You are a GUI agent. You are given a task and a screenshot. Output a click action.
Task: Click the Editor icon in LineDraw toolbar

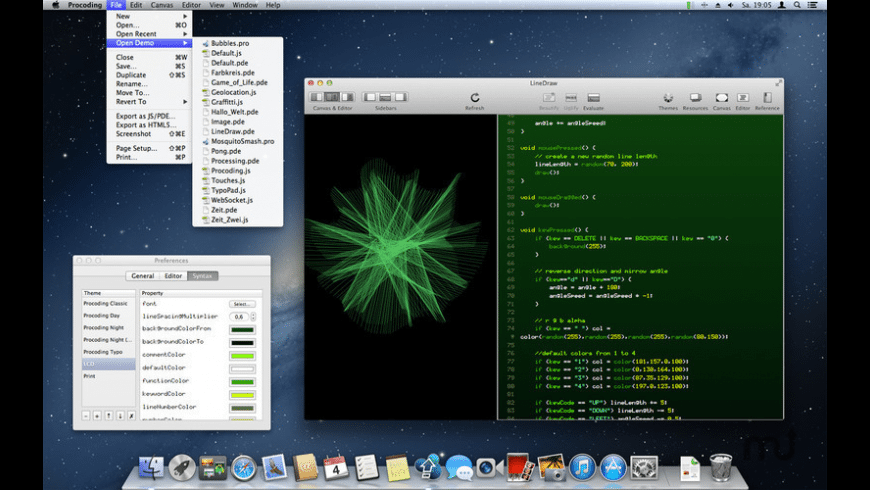[x=742, y=98]
